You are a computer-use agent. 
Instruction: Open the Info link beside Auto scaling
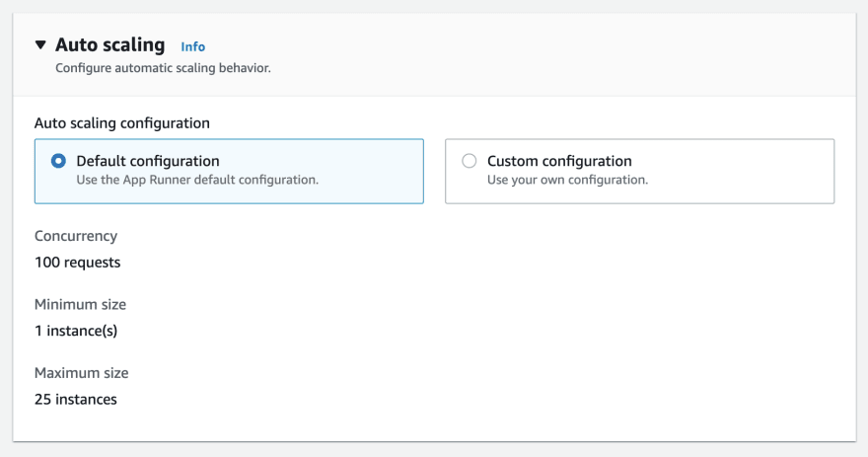192,47
